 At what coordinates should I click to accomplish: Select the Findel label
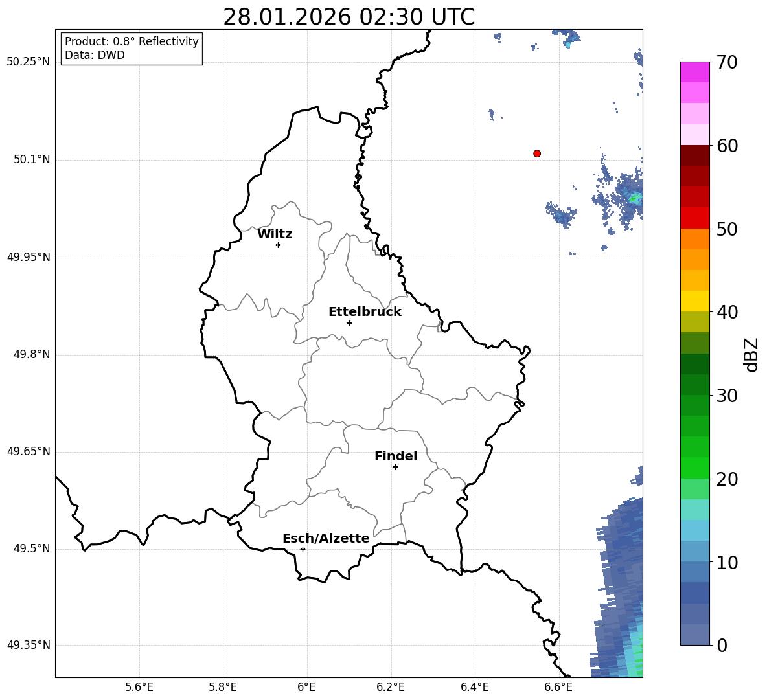pos(396,456)
